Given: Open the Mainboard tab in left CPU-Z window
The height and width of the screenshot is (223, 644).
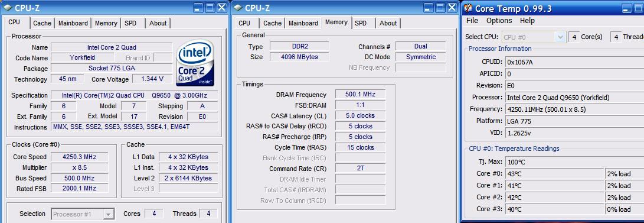Looking at the screenshot, I should (73, 24).
